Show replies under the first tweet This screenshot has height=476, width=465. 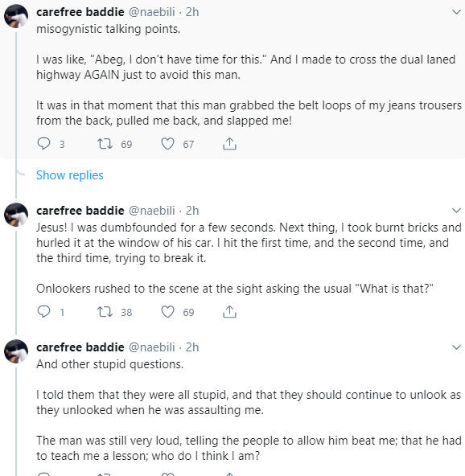click(x=69, y=175)
